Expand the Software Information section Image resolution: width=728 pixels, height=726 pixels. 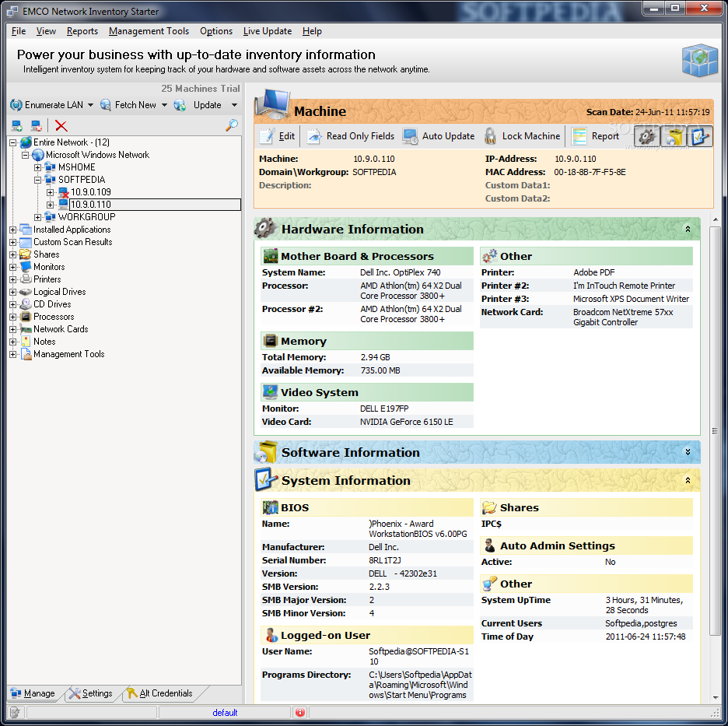pos(688,452)
